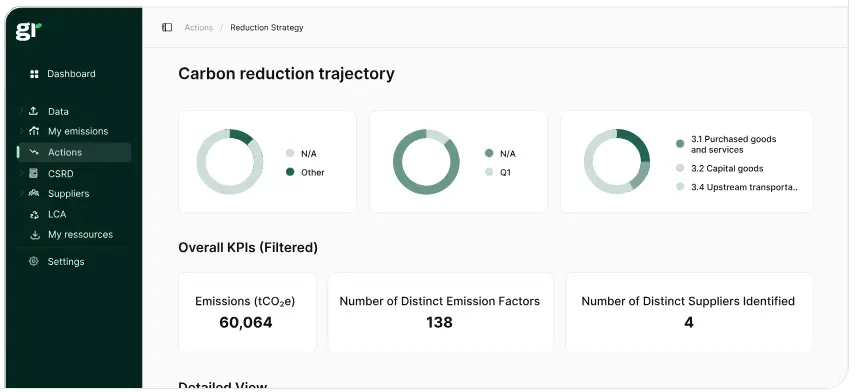Screen dimensions: 856x392
Task: Open Dashboard via its grid icon
Action: click(x=34, y=74)
